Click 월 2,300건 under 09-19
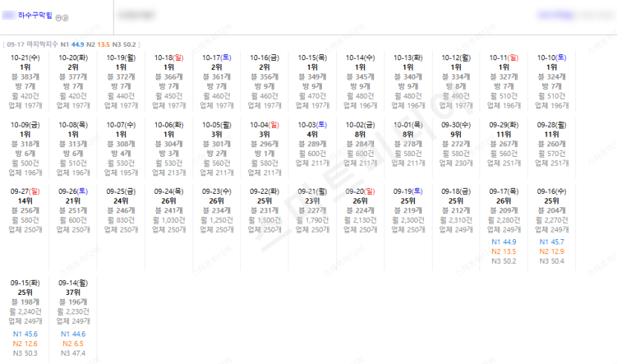Image resolution: width=617 pixels, height=364 pixels. click(x=408, y=221)
